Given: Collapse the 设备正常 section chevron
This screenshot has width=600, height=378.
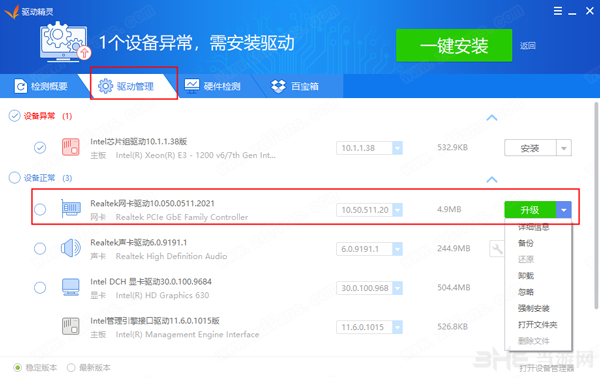Looking at the screenshot, I should pos(492,179).
